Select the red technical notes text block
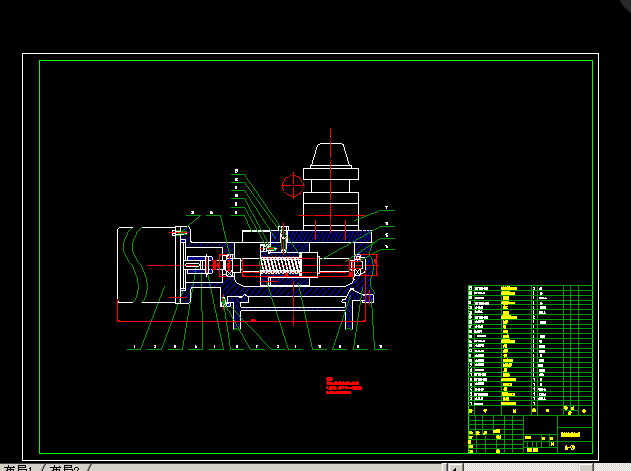Viewport: 631px width, 471px height. point(344,386)
